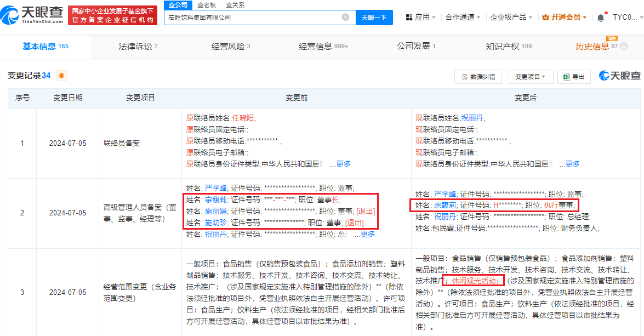Click the 变更前 column header

pyautogui.click(x=297, y=98)
